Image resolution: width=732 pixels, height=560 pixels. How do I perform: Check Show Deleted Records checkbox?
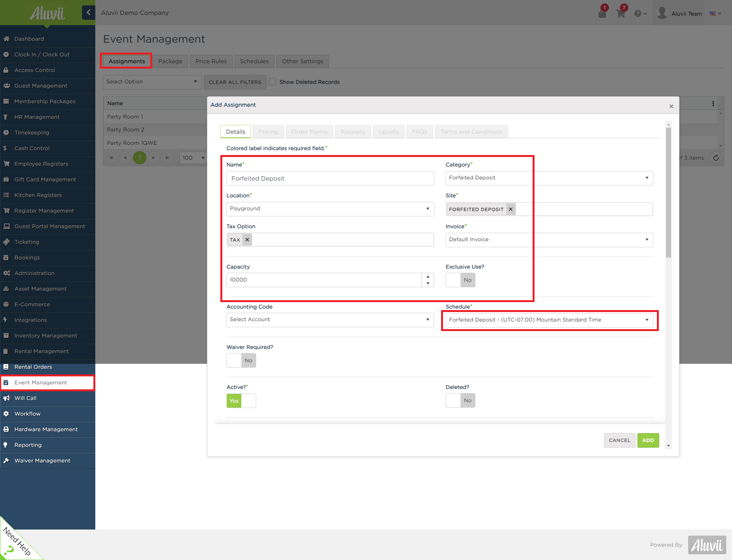click(x=272, y=82)
